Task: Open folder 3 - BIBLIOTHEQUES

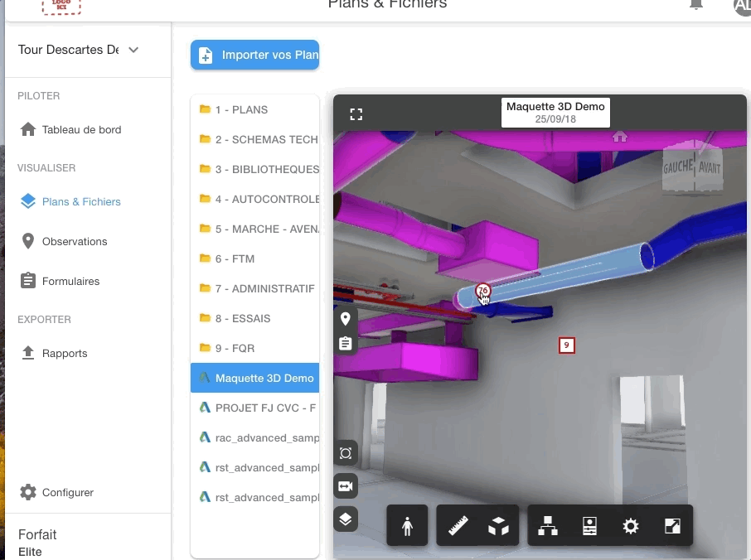Action: (x=254, y=169)
